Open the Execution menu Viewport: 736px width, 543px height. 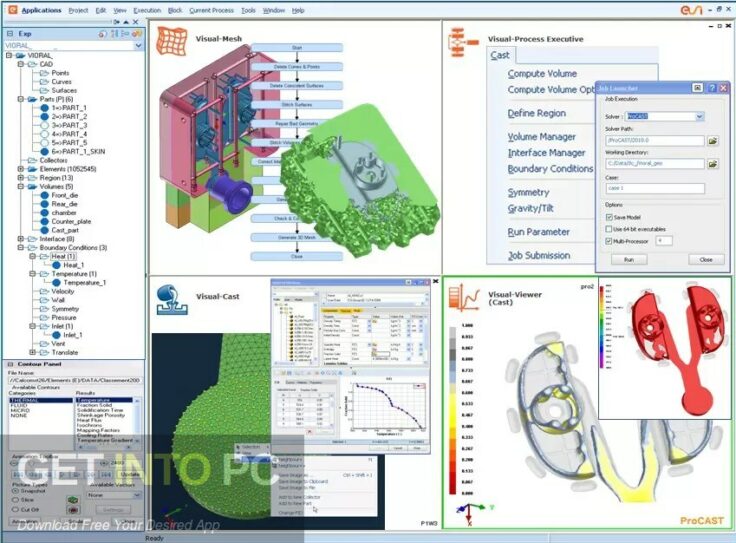[147, 10]
